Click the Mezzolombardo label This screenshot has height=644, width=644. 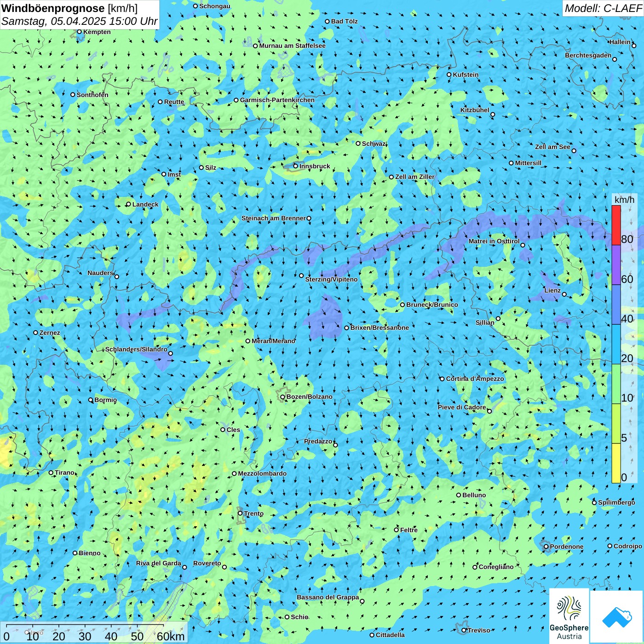click(262, 473)
